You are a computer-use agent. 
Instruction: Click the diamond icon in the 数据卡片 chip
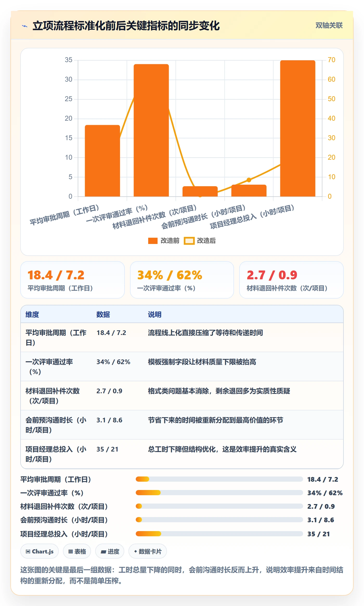pyautogui.click(x=135, y=551)
